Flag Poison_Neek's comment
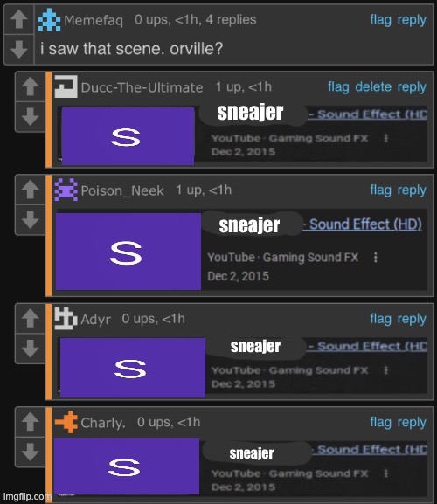 (380, 190)
